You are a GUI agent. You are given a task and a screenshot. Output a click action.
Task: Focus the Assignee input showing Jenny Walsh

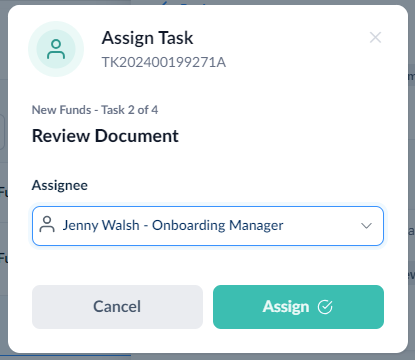(208, 226)
